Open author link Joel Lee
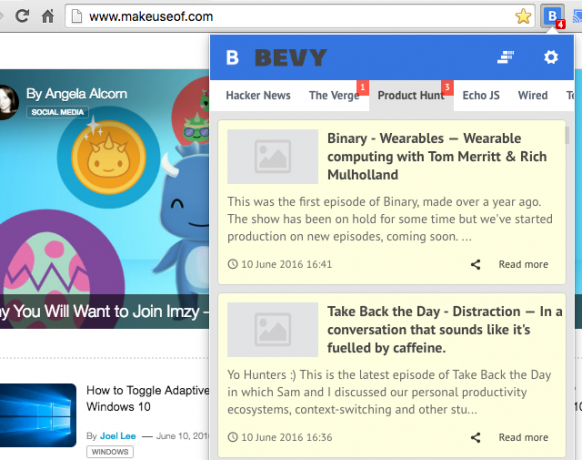Image resolution: width=582 pixels, height=460 pixels. coord(118,436)
